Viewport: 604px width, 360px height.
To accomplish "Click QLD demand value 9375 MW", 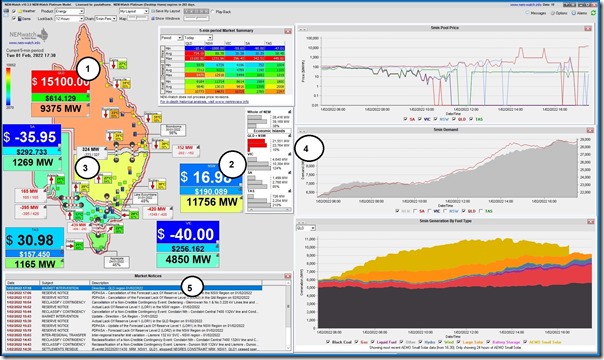I will tap(60, 109).
